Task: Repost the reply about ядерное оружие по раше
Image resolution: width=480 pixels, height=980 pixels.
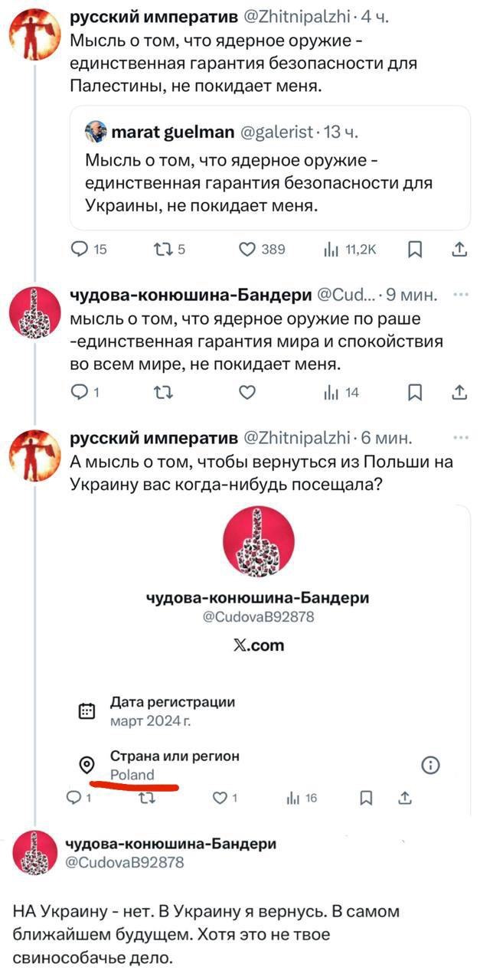Action: click(162, 393)
